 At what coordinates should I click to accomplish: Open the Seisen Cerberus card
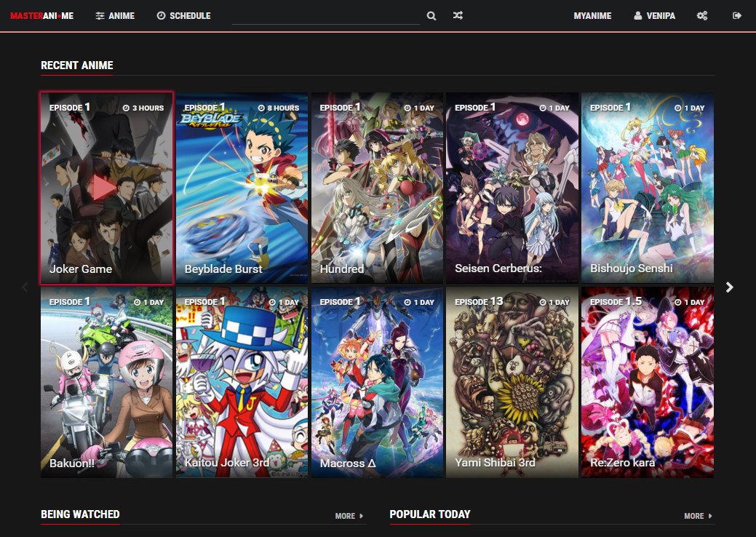[x=512, y=188]
